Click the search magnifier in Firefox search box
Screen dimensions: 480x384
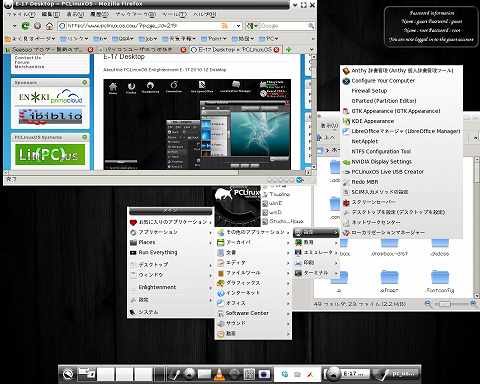point(311,26)
